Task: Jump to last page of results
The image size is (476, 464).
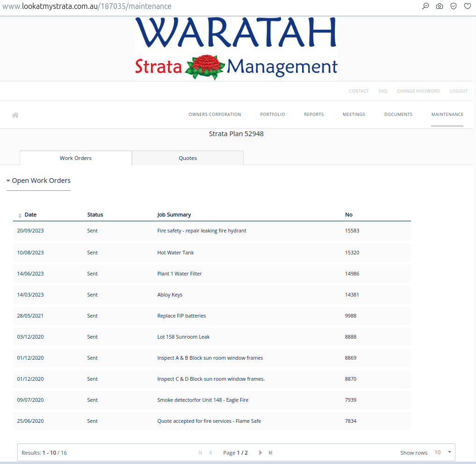Action: [270, 453]
